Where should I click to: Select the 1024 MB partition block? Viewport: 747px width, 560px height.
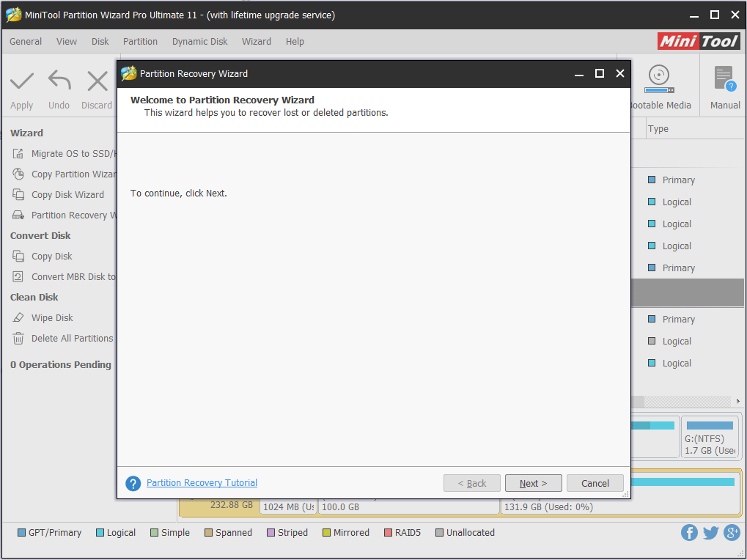point(288,506)
